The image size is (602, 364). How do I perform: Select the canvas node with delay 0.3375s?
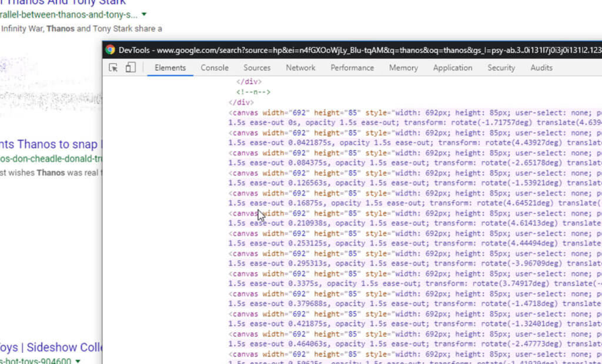415,278
